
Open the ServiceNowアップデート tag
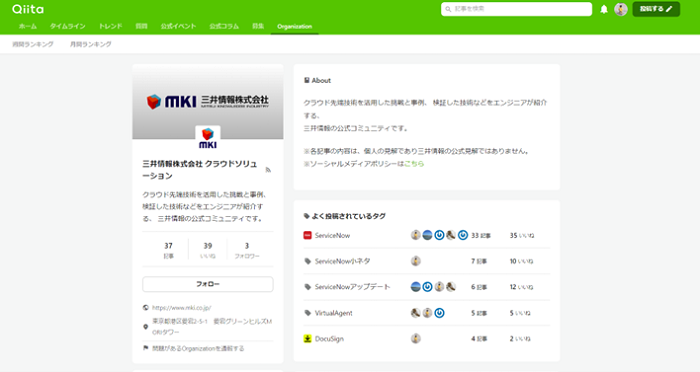click(x=352, y=287)
